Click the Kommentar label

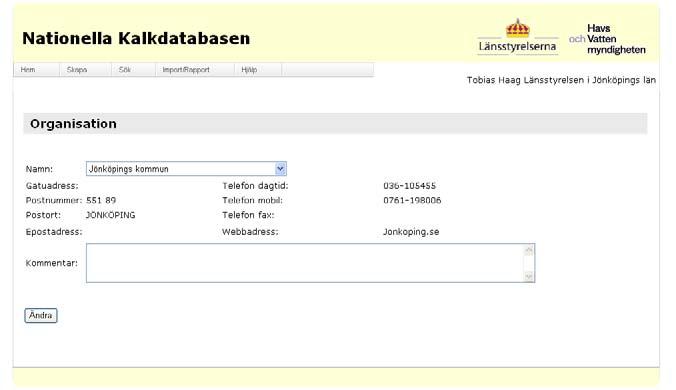51,263
